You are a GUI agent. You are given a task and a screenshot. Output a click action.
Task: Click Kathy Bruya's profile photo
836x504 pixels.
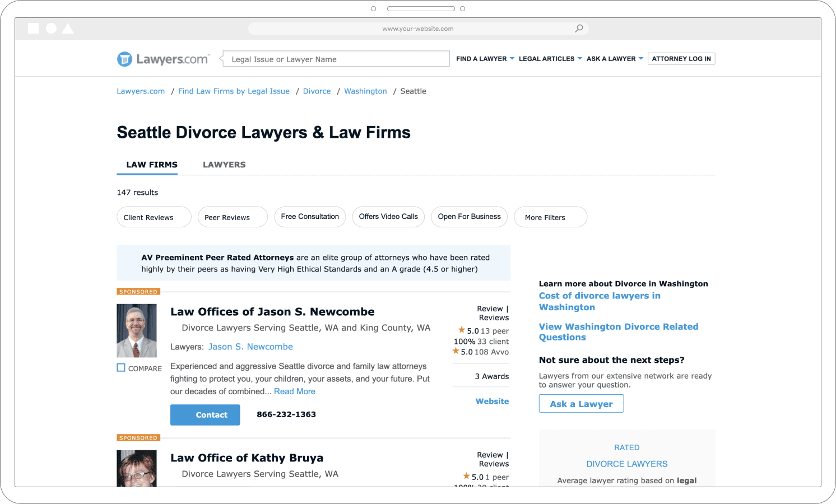(137, 468)
